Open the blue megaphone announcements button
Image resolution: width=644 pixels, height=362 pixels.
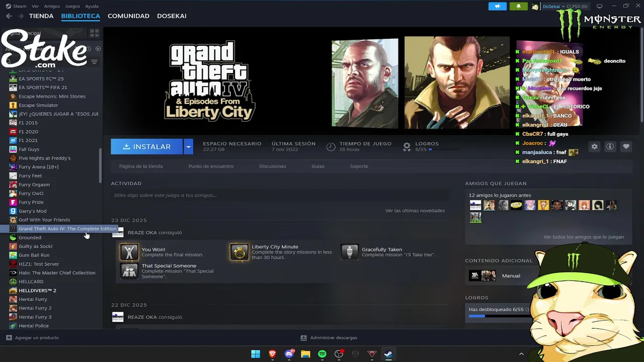coord(497,7)
